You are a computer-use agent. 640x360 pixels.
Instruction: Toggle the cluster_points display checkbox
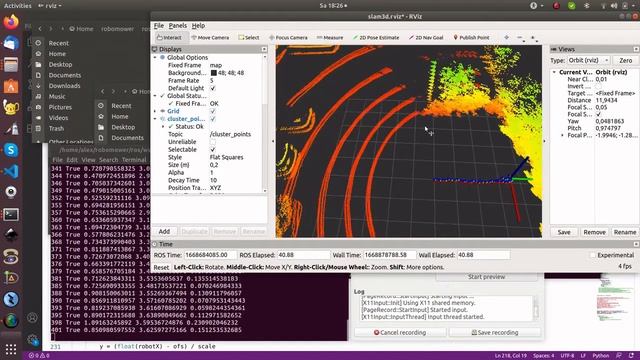point(213,119)
